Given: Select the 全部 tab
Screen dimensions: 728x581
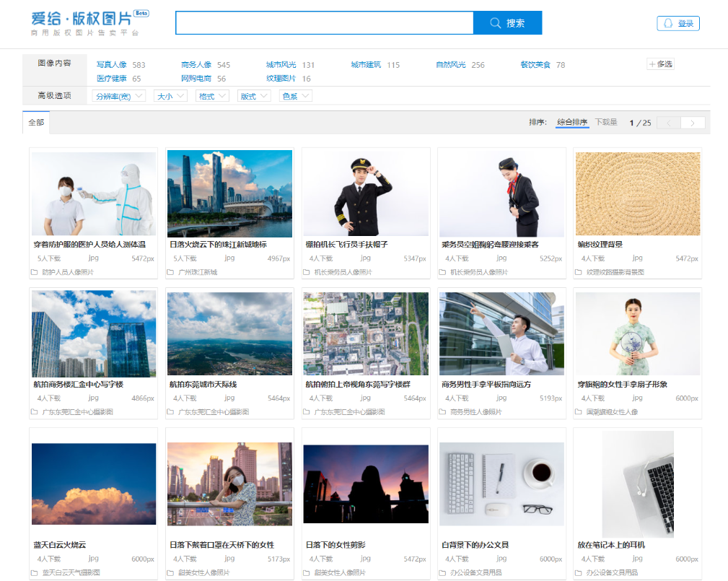Looking at the screenshot, I should (x=36, y=123).
